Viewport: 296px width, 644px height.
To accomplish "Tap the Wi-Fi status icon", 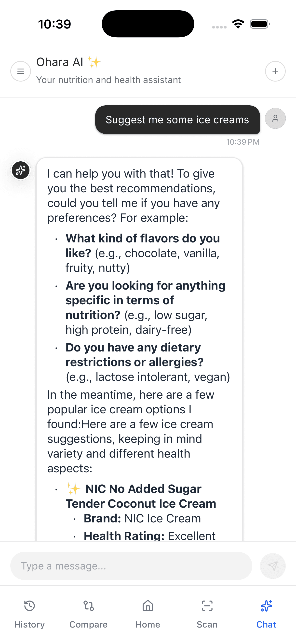I will click(238, 24).
